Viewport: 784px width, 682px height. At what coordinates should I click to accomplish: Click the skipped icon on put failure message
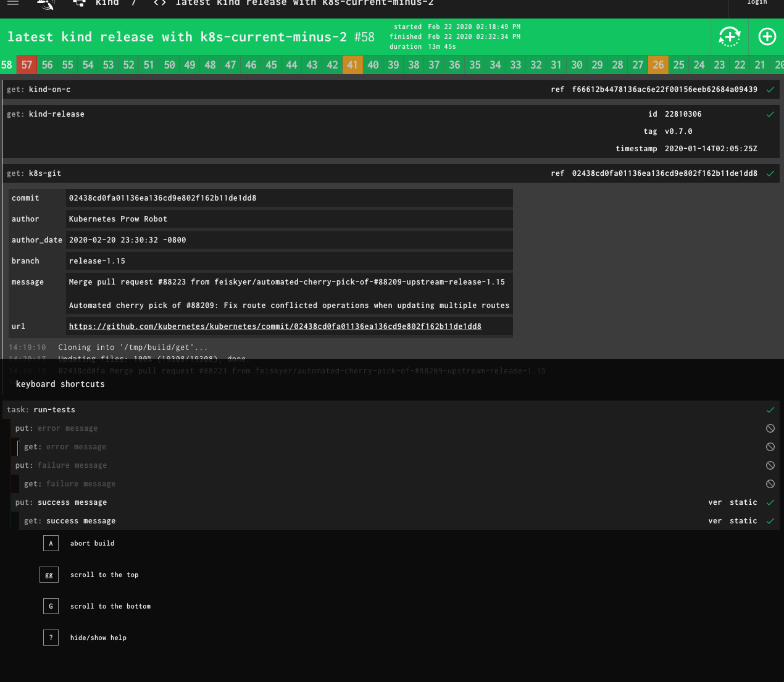click(x=770, y=465)
